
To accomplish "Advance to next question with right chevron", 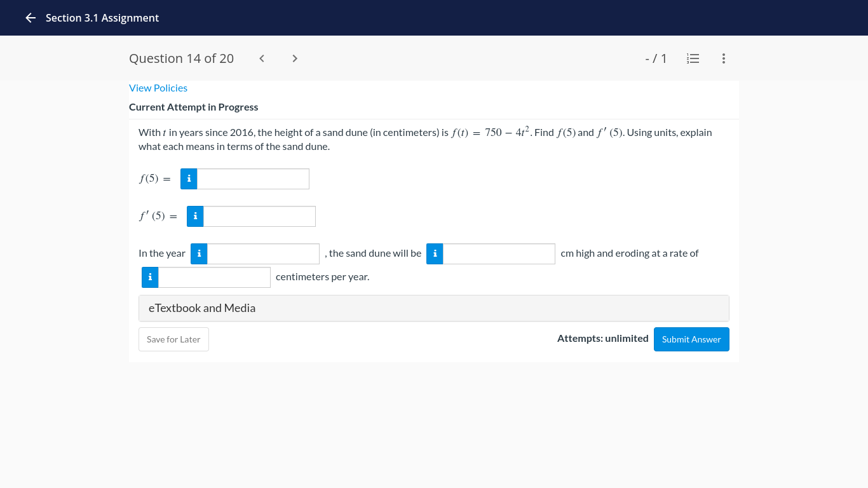I will tap(294, 58).
